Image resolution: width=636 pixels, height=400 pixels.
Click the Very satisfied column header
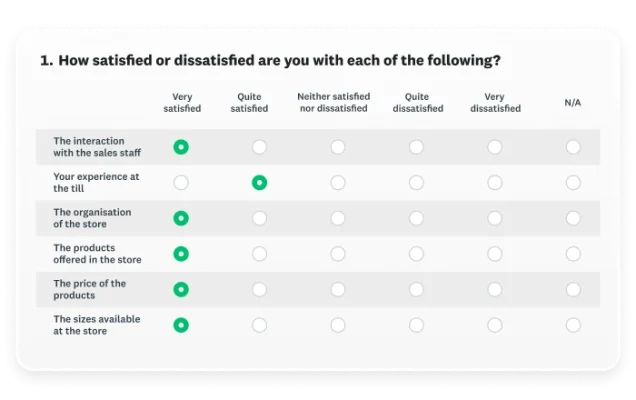coord(181,102)
